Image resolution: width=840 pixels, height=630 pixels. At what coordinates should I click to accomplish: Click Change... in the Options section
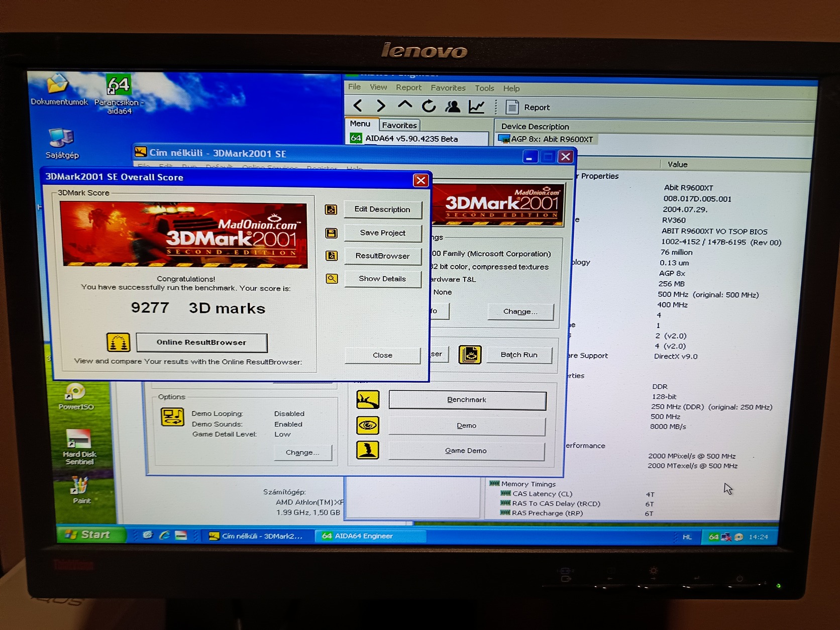[x=302, y=452]
